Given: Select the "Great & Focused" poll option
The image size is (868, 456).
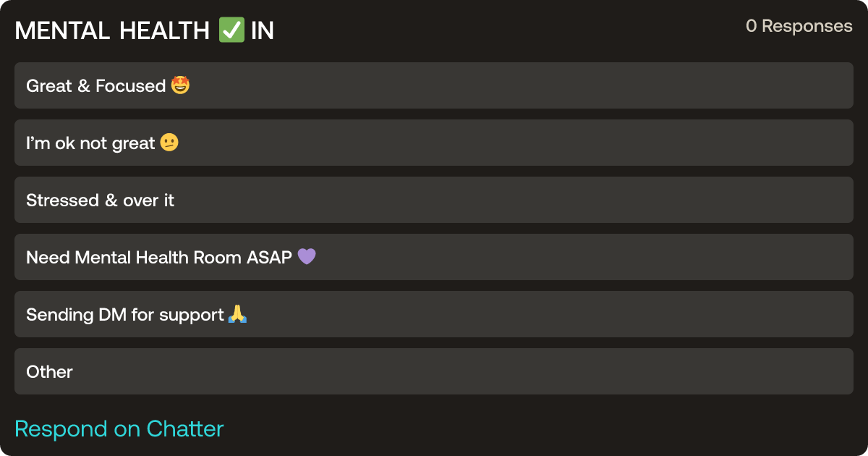Looking at the screenshot, I should 434,85.
